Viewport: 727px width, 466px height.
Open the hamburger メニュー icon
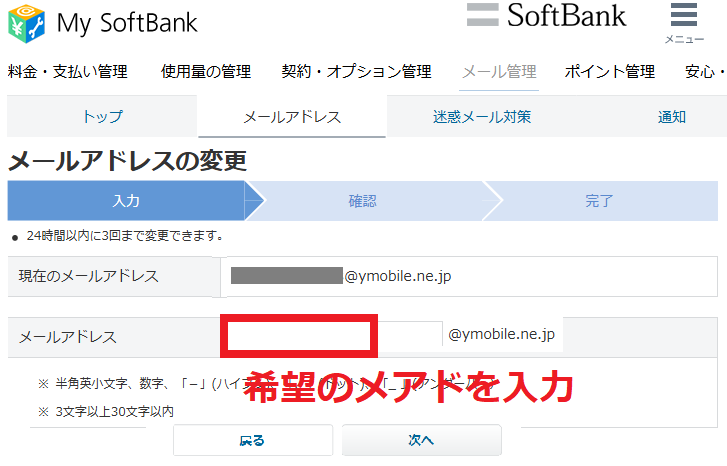coord(684,23)
